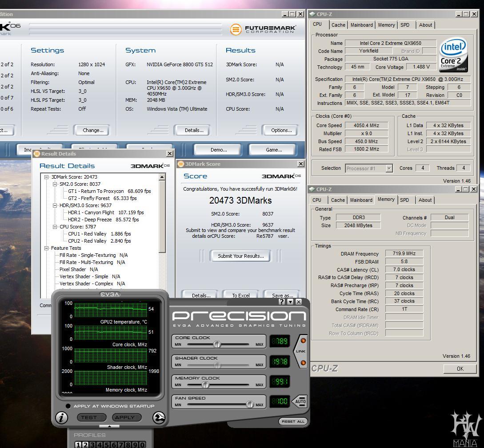Screen dimensions: 484x448
Task: Close the EVGA Precision panel
Action: pyautogui.click(x=299, y=302)
